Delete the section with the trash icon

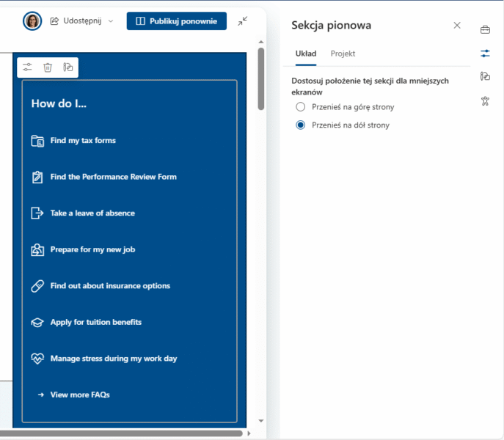48,67
